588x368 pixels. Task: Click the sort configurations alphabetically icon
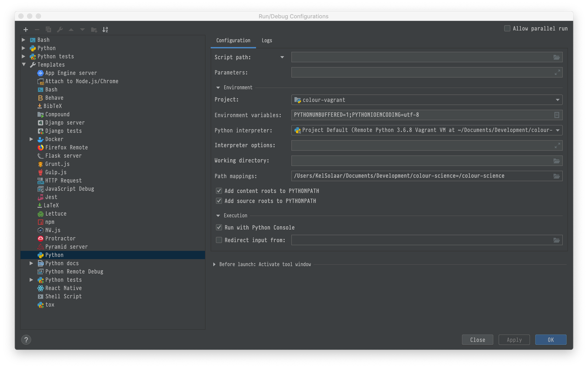pos(105,29)
